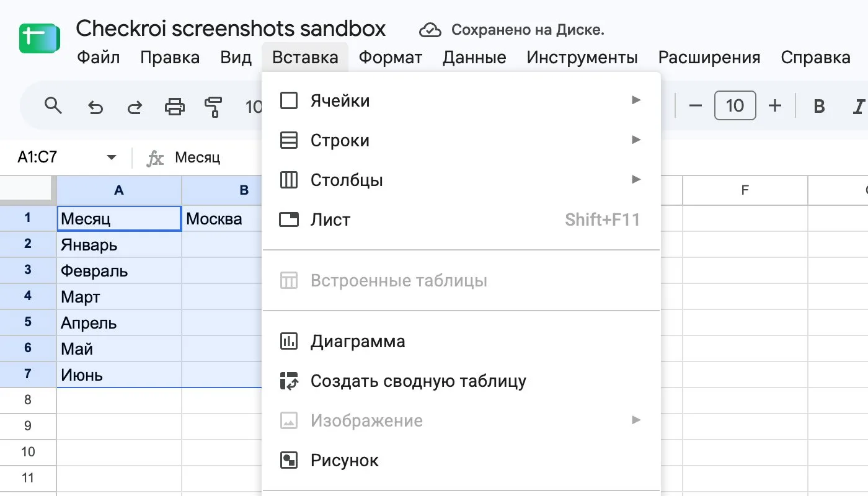The image size is (868, 496).
Task: Select cell containing Февраль
Action: pyautogui.click(x=119, y=271)
